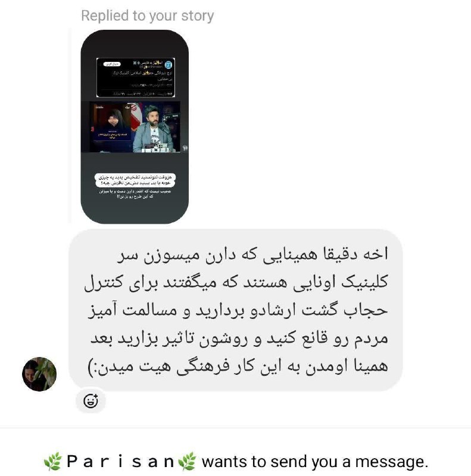Click the white follow pill in tweet screenshot

112,64
